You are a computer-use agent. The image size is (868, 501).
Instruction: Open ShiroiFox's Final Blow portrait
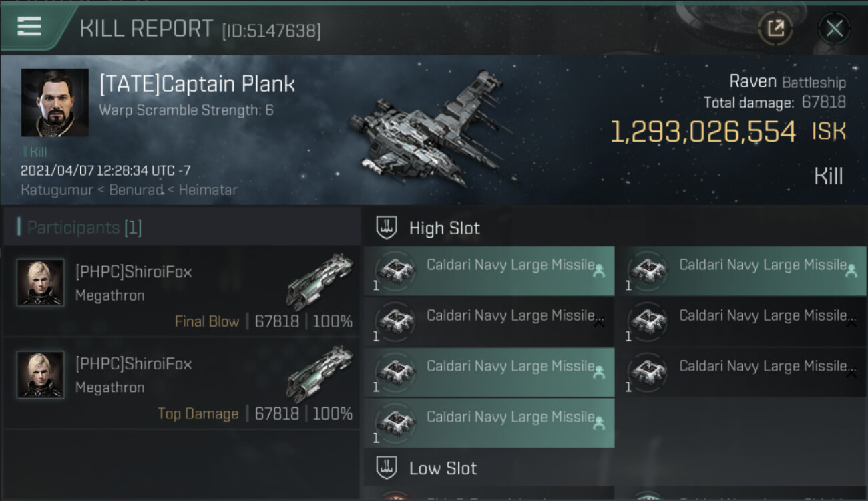click(41, 282)
